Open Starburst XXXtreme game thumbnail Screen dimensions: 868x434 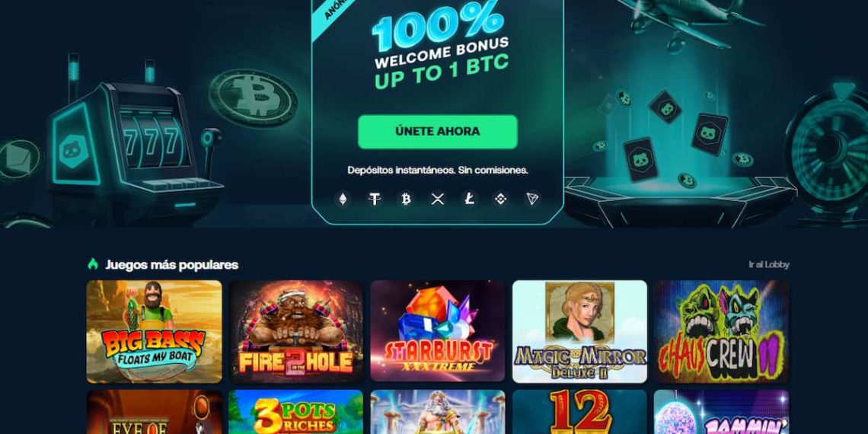438,331
